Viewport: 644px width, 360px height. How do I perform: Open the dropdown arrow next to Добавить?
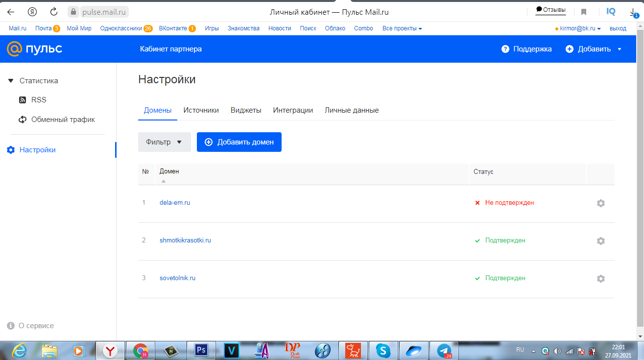point(620,49)
